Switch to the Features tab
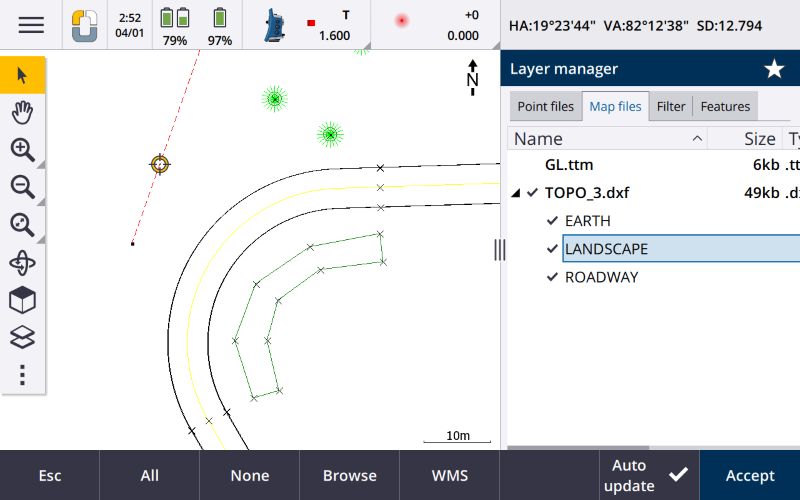800x500 pixels. pos(725,106)
